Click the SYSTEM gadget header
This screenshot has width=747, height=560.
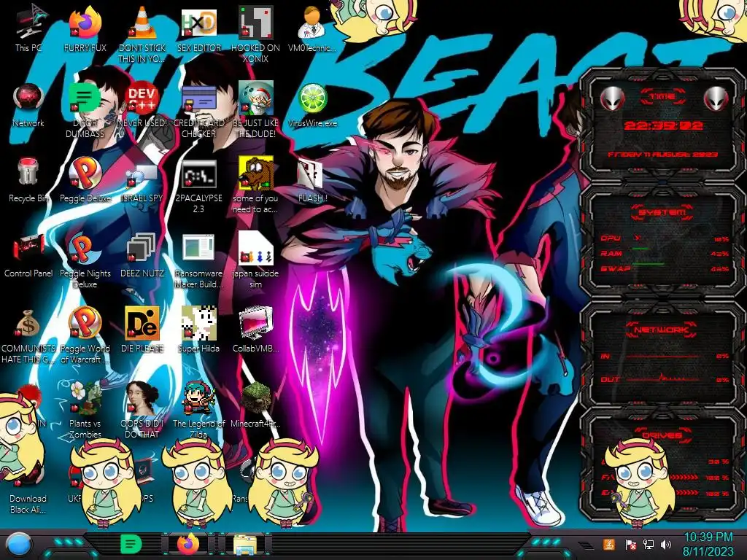point(662,212)
